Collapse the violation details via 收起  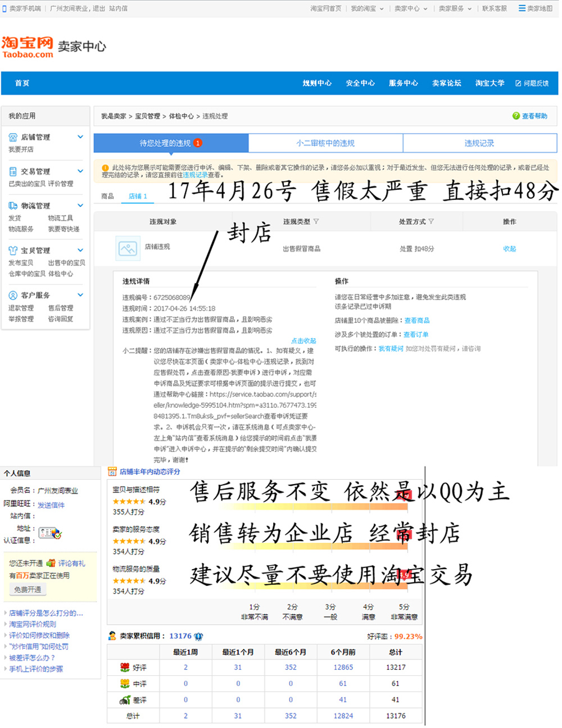point(509,249)
